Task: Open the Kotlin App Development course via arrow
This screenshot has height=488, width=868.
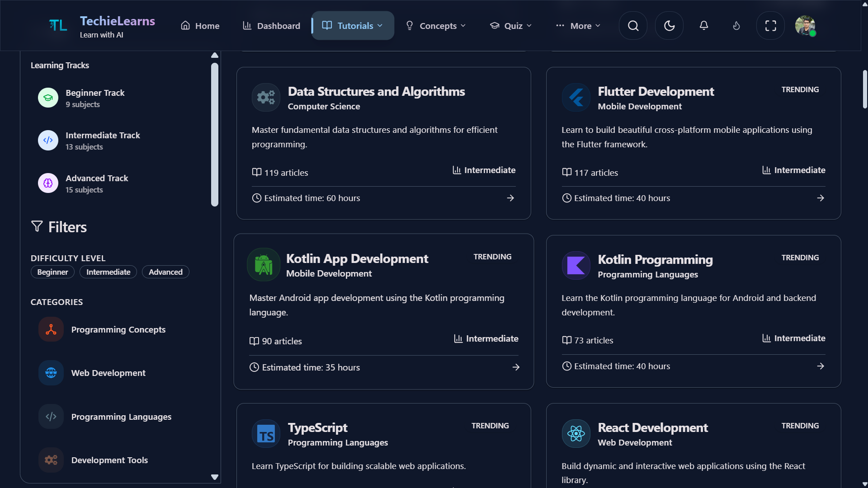Action: 515,367
